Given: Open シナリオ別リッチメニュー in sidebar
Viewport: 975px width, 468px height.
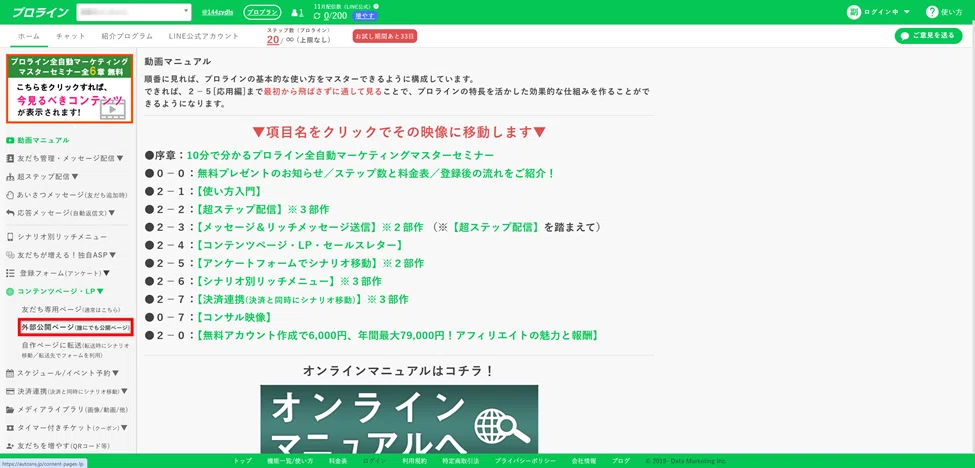Looking at the screenshot, I should point(61,237).
